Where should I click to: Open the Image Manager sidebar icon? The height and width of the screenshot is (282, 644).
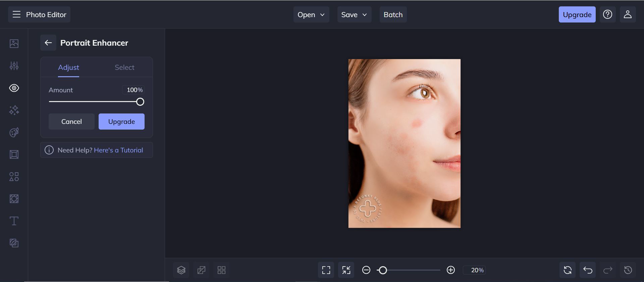pos(14,44)
